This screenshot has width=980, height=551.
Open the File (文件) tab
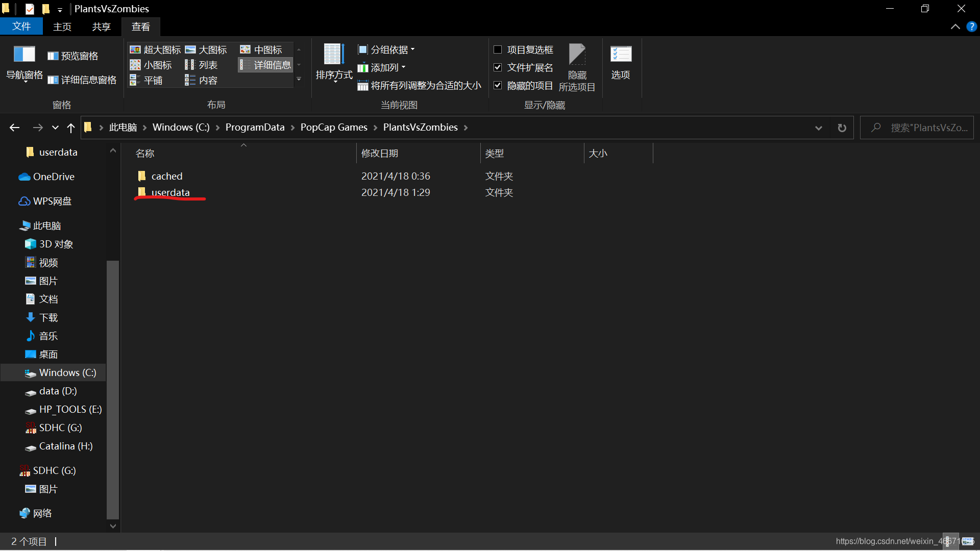point(21,26)
